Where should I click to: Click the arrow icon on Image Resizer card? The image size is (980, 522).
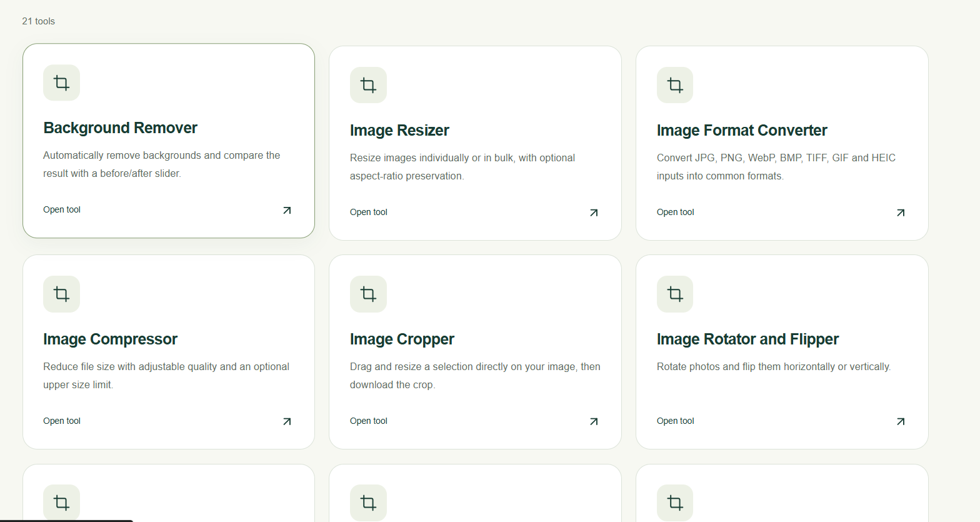pos(594,213)
